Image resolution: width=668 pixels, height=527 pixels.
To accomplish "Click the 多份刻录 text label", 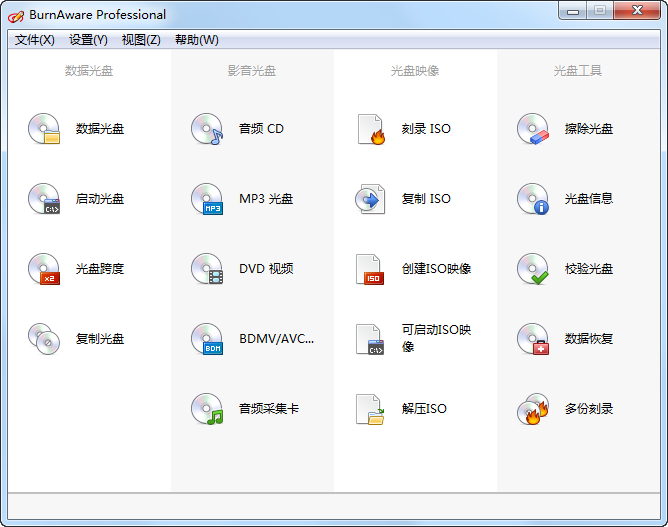I will point(589,409).
